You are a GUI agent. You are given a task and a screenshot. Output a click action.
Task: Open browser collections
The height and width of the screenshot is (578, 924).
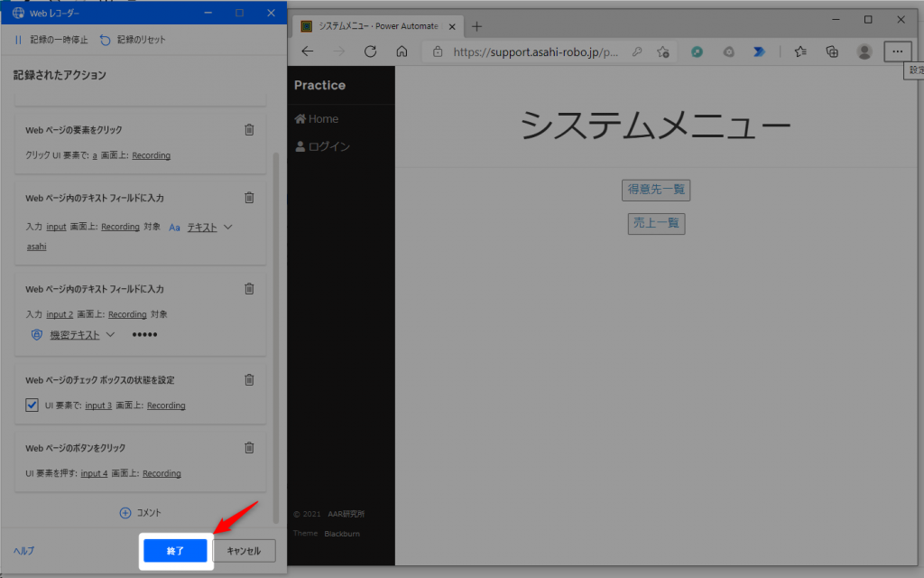[832, 51]
